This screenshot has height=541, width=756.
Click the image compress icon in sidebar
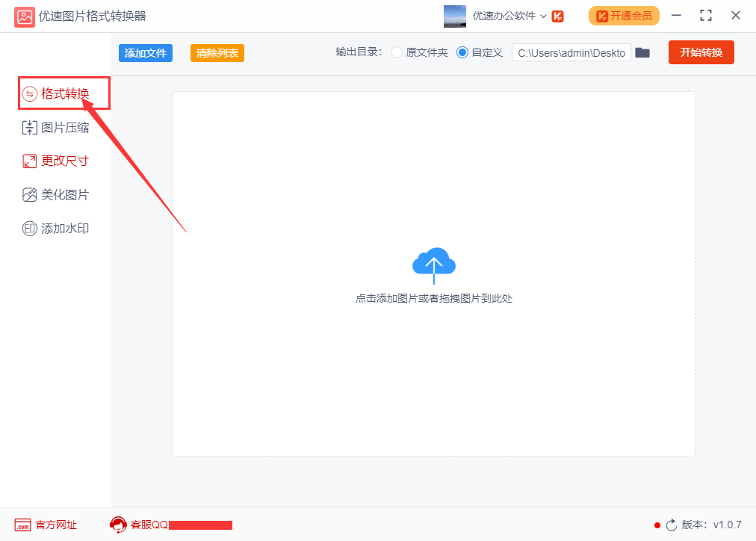tap(29, 128)
